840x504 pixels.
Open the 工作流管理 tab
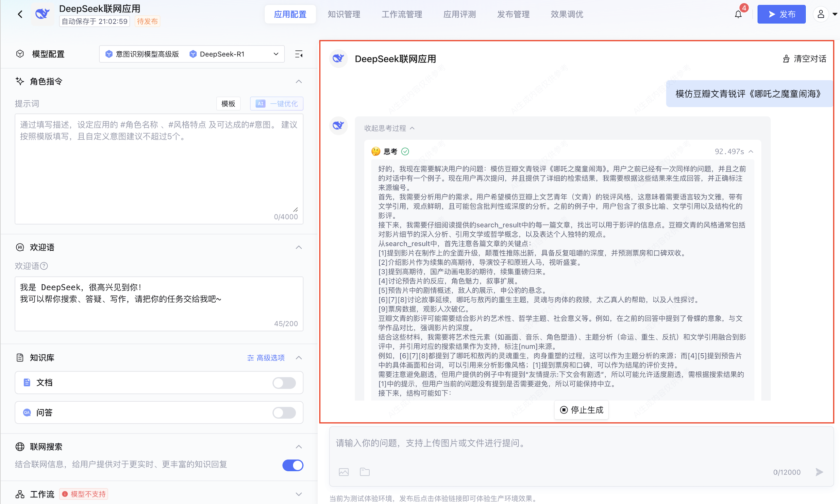[x=402, y=14]
